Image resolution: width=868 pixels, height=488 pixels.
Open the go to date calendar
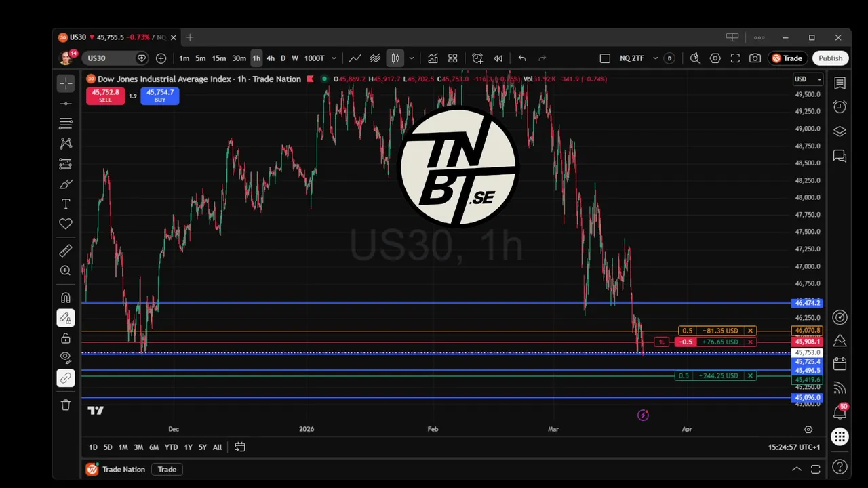tap(240, 447)
